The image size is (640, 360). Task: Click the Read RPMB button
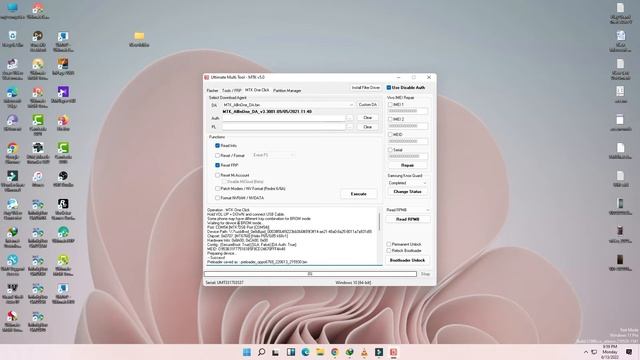coord(407,219)
